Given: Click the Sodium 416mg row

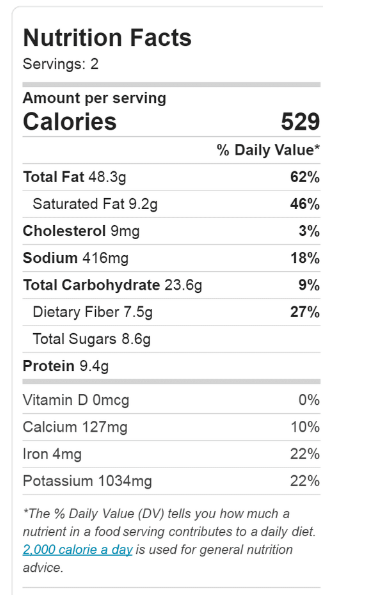Looking at the screenshot, I should coord(172,258).
